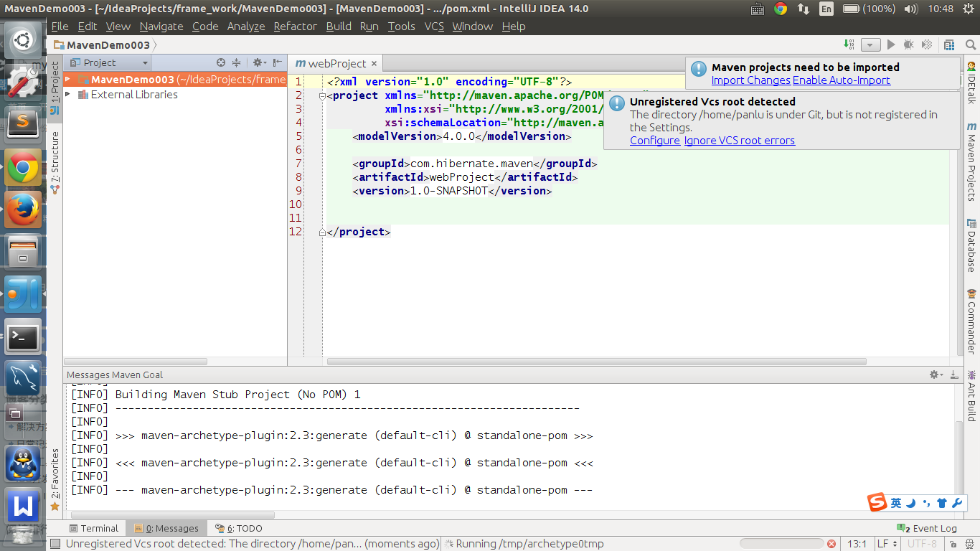The width and height of the screenshot is (980, 551).
Task: Open the Terminal app in the dock
Action: tap(23, 336)
